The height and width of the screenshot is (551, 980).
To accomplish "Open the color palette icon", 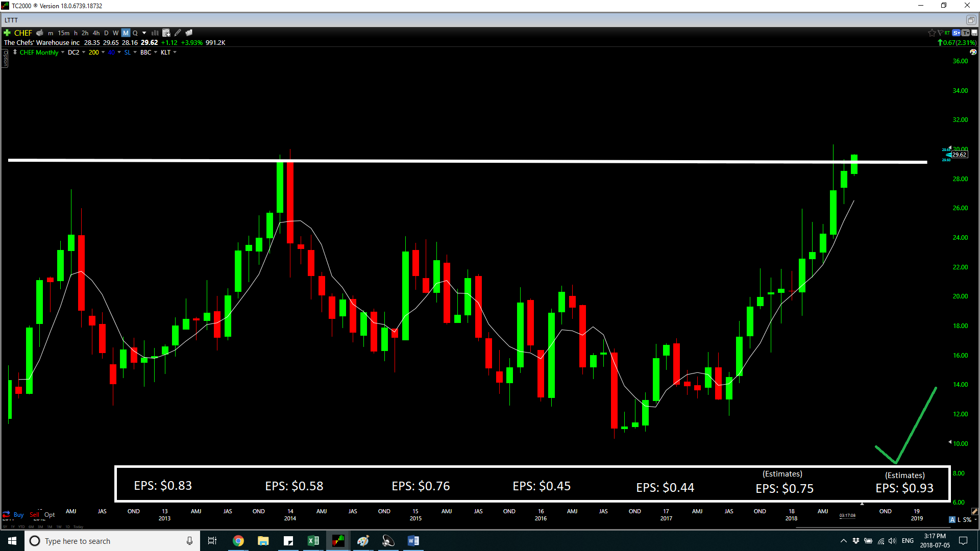I will [973, 52].
